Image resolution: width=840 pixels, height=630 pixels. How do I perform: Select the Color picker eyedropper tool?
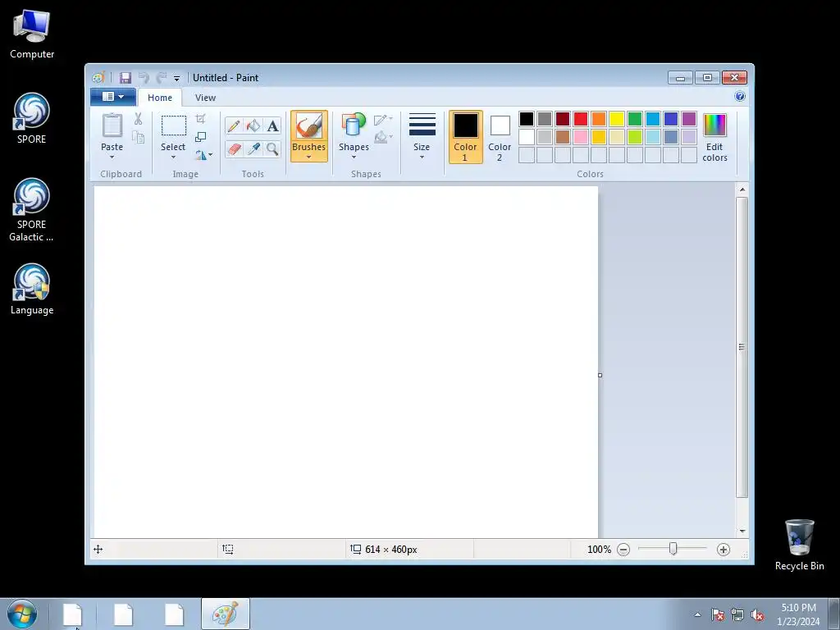click(253, 148)
